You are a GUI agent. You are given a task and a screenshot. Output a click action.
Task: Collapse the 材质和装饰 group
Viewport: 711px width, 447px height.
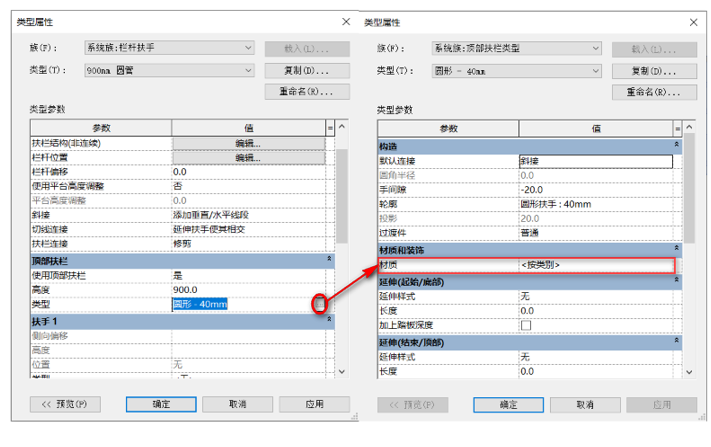point(677,248)
